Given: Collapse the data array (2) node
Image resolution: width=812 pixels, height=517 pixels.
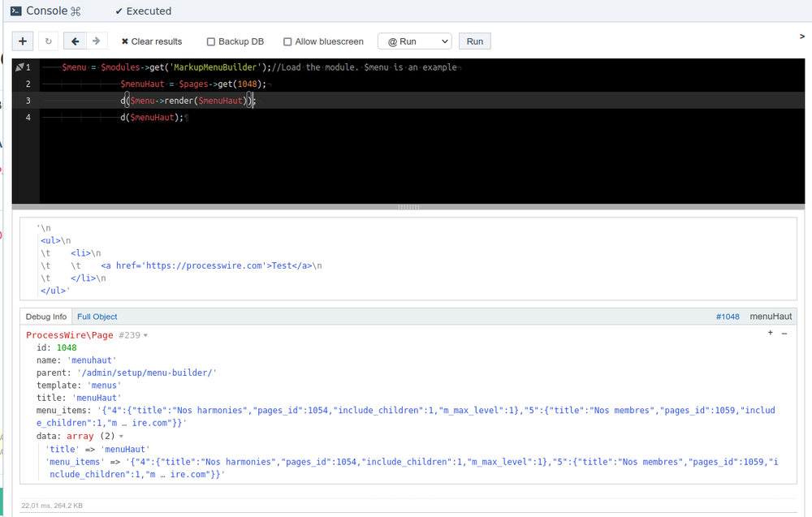Looking at the screenshot, I should (122, 436).
